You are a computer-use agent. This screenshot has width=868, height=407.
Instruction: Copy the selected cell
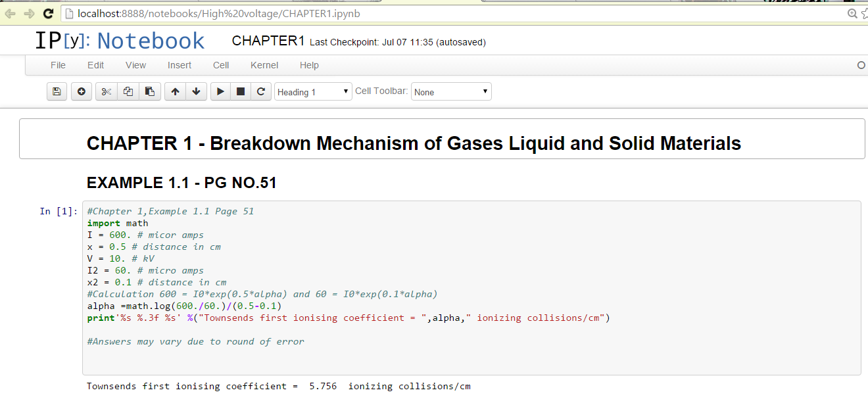(x=128, y=92)
